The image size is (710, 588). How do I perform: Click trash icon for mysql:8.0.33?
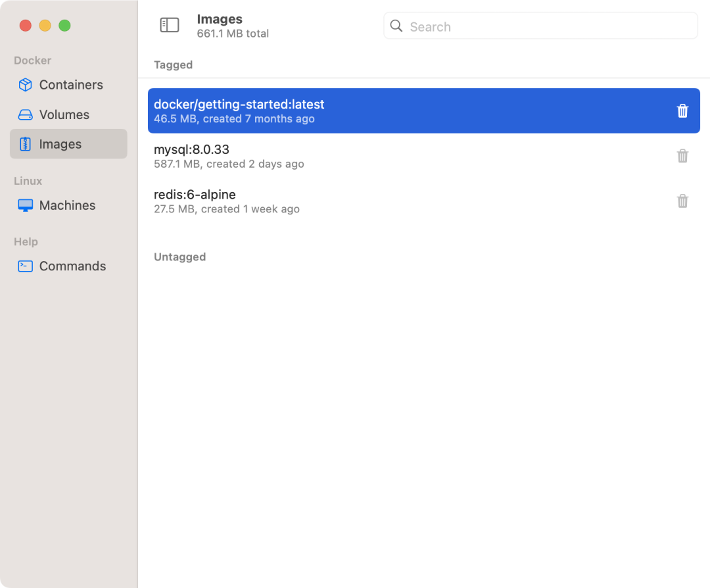(x=682, y=156)
